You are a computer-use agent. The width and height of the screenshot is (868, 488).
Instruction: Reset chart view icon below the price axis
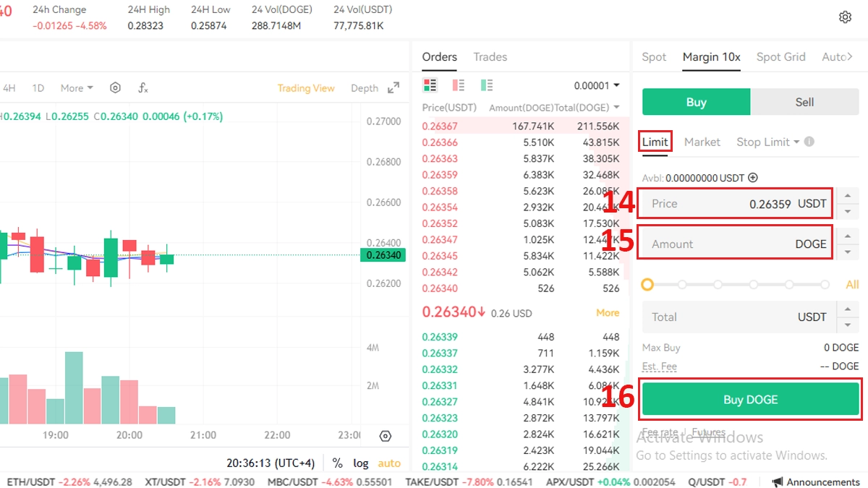(386, 436)
